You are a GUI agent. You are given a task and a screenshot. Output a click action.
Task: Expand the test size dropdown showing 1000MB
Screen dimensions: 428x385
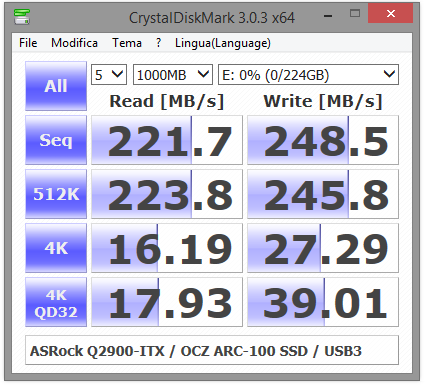(173, 75)
